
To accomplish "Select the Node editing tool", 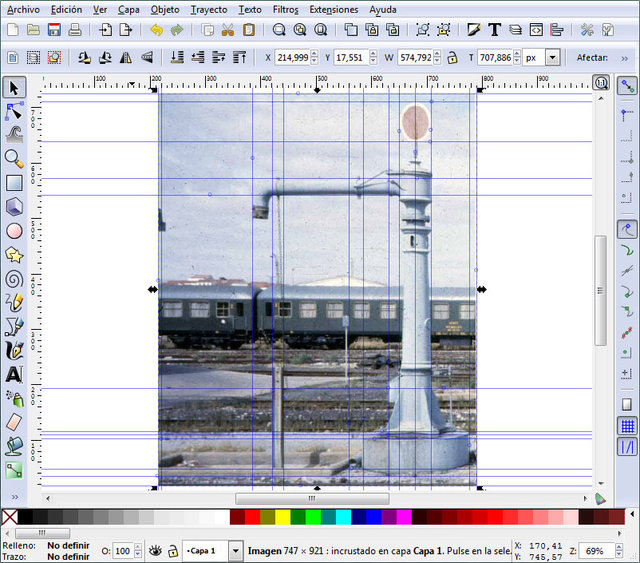I will pos(14,110).
